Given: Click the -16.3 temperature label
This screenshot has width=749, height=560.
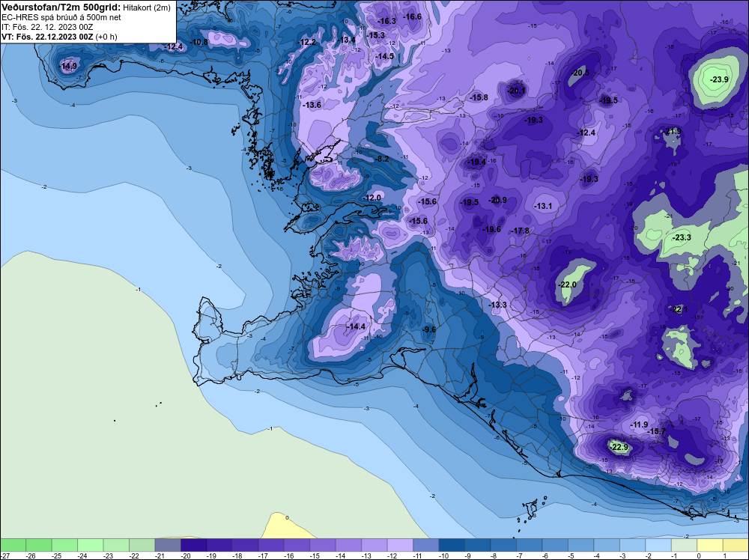Looking at the screenshot, I should pos(387,21).
